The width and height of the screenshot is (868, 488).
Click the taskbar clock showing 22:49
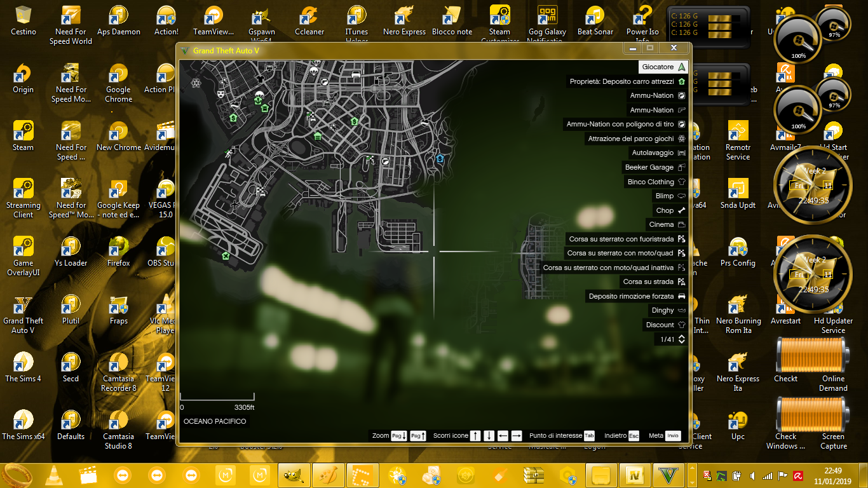(x=833, y=475)
